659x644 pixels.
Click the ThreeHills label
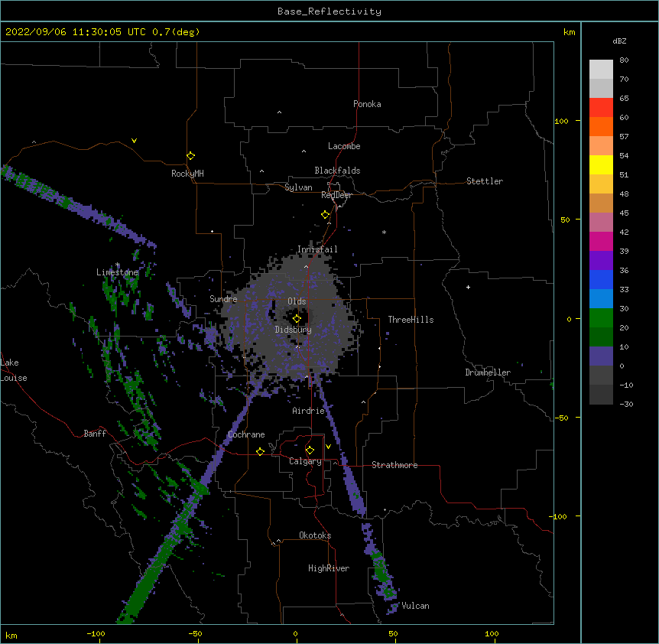tap(411, 320)
